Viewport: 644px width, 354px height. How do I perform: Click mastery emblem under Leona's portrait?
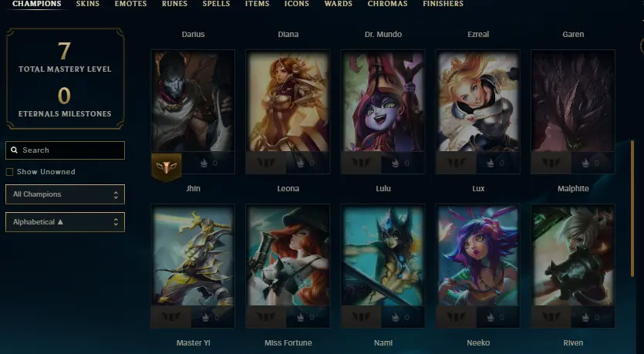point(266,163)
